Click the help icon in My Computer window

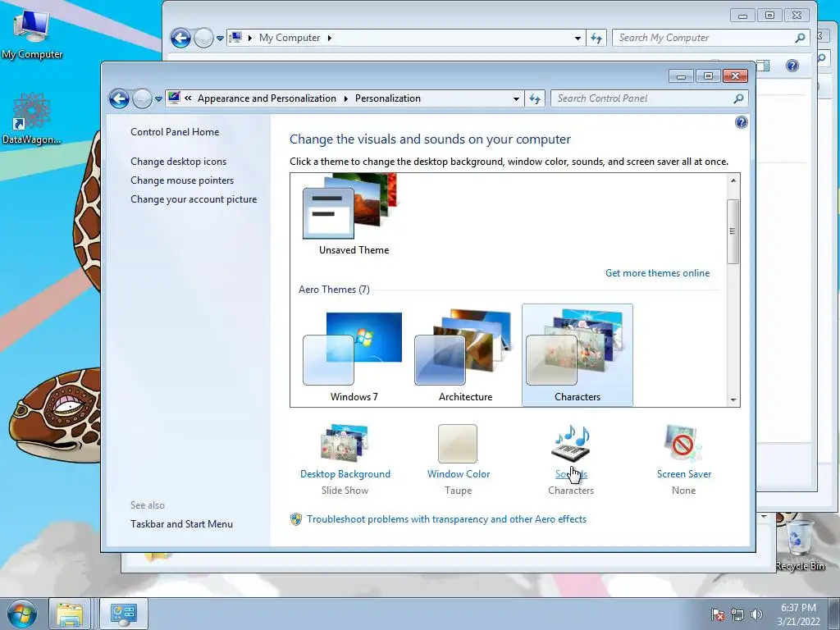792,66
